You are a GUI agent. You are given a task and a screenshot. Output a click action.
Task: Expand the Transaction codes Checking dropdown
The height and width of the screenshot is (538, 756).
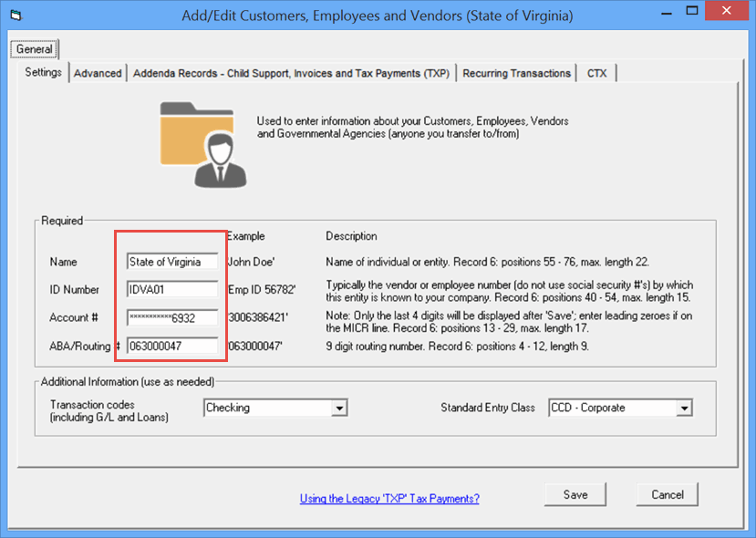point(339,409)
